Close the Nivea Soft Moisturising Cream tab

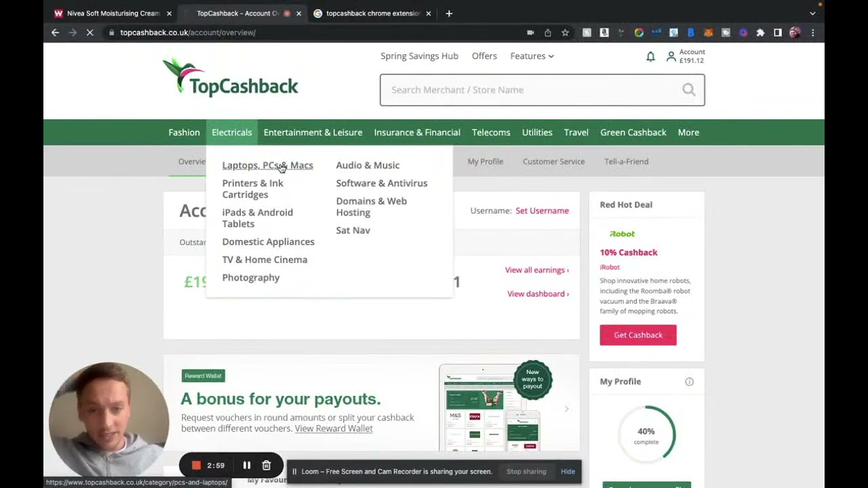pyautogui.click(x=169, y=14)
